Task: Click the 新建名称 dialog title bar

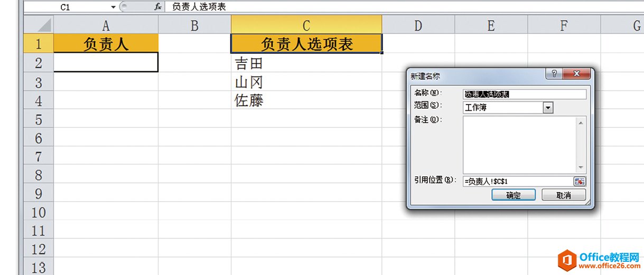Action: coord(475,75)
